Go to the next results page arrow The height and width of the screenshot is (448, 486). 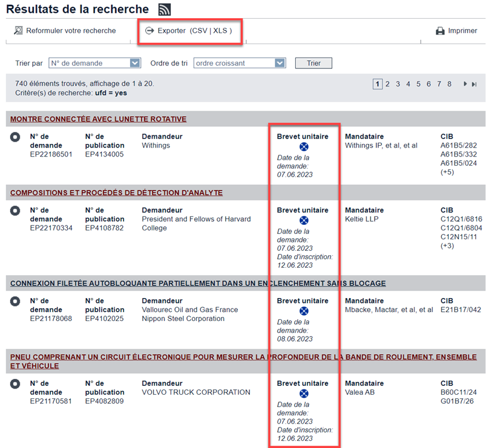pos(465,84)
